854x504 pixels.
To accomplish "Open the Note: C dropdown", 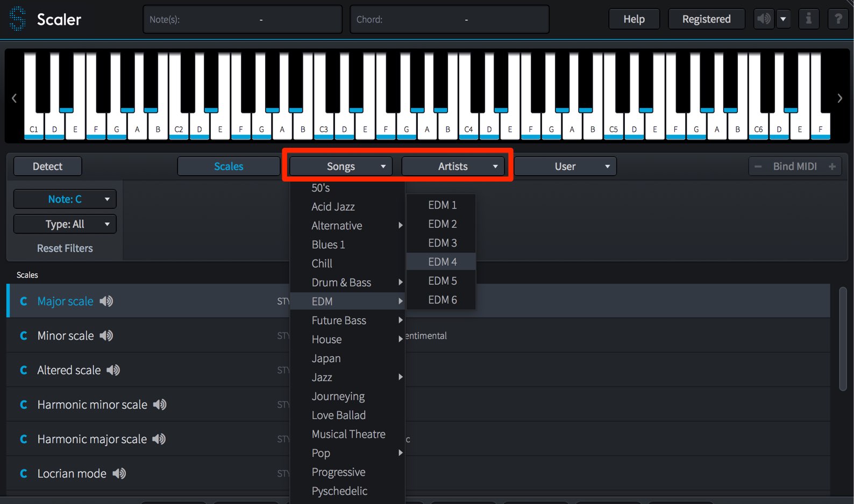I will (x=65, y=199).
